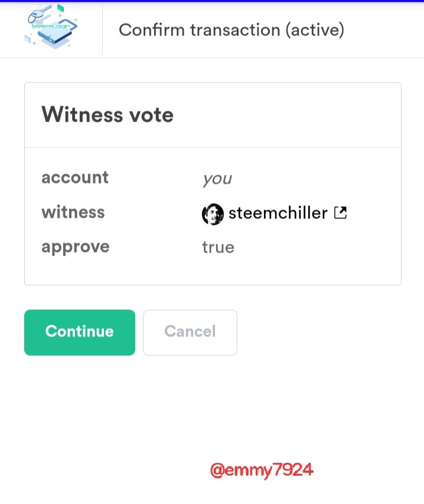The height and width of the screenshot is (504, 424).
Task: Click the Witness vote heading
Action: coord(107,114)
